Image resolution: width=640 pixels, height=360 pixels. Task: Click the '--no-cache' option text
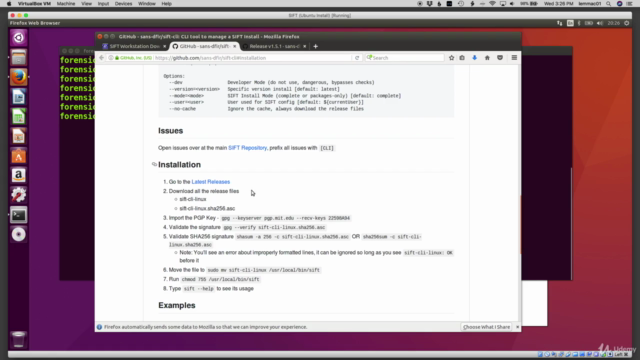tap(182, 109)
